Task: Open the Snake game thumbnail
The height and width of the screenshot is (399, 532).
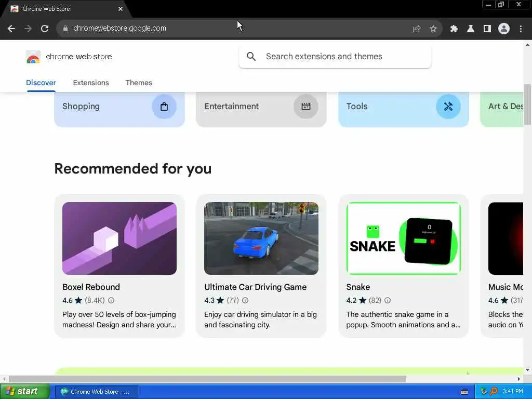Action: click(x=403, y=238)
